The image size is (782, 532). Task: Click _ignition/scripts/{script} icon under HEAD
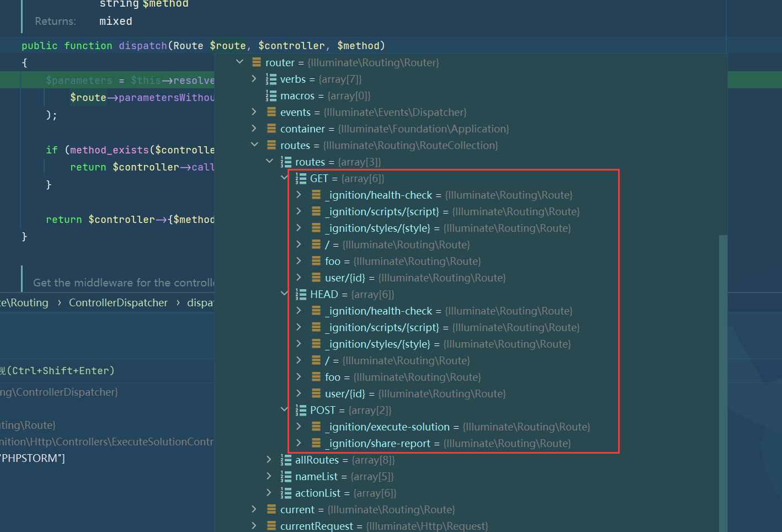(316, 327)
